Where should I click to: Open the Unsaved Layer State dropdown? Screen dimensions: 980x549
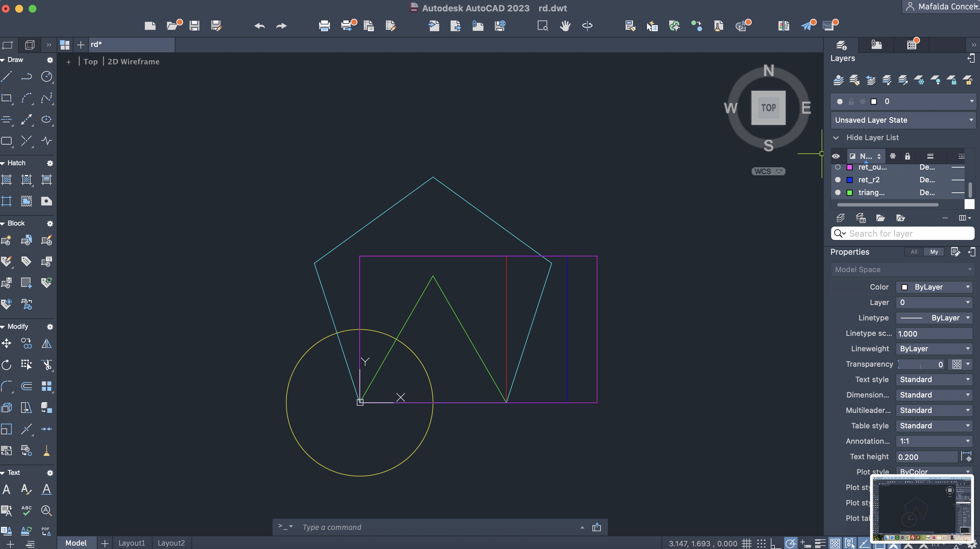pyautogui.click(x=903, y=120)
